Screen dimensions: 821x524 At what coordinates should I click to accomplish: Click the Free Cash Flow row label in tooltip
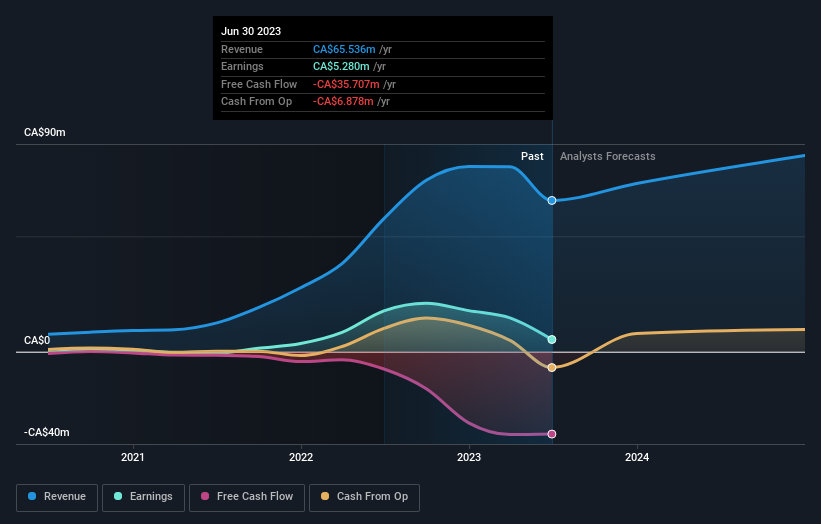coord(259,84)
